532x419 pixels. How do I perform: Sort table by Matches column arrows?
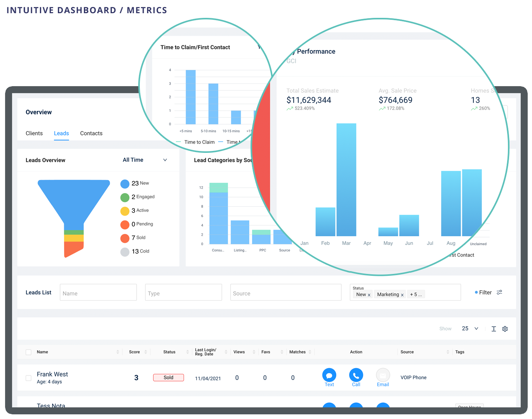point(310,352)
